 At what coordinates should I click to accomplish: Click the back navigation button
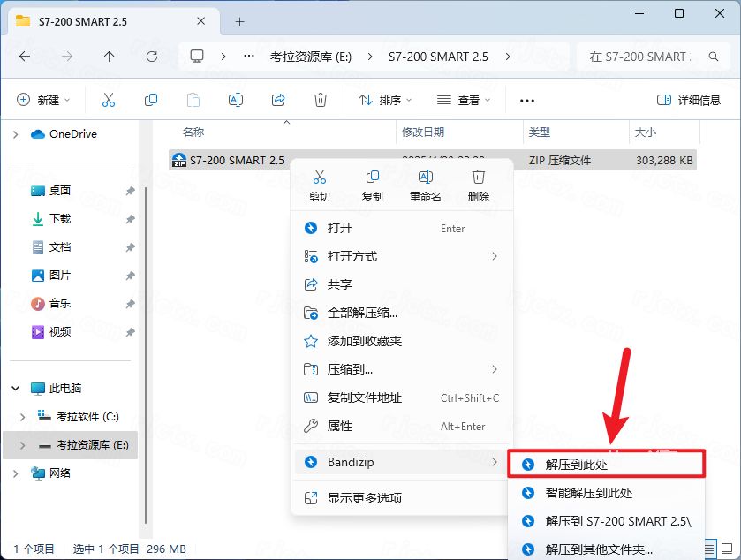coord(23,56)
